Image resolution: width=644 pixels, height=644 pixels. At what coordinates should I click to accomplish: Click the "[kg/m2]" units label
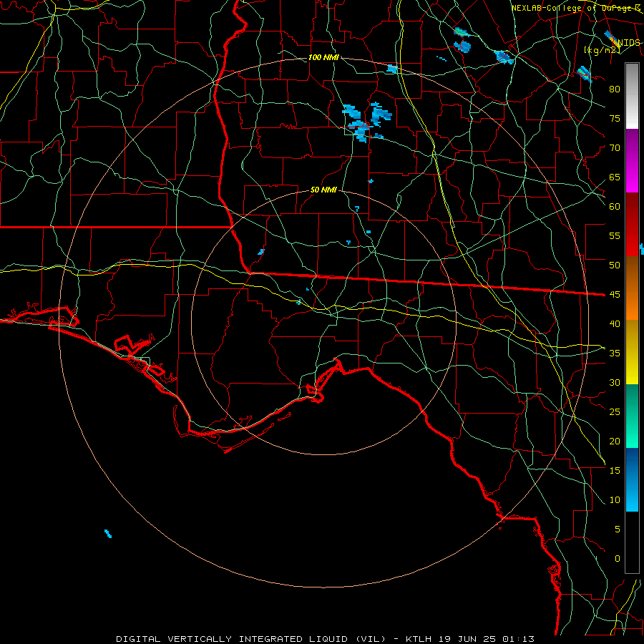coord(602,50)
